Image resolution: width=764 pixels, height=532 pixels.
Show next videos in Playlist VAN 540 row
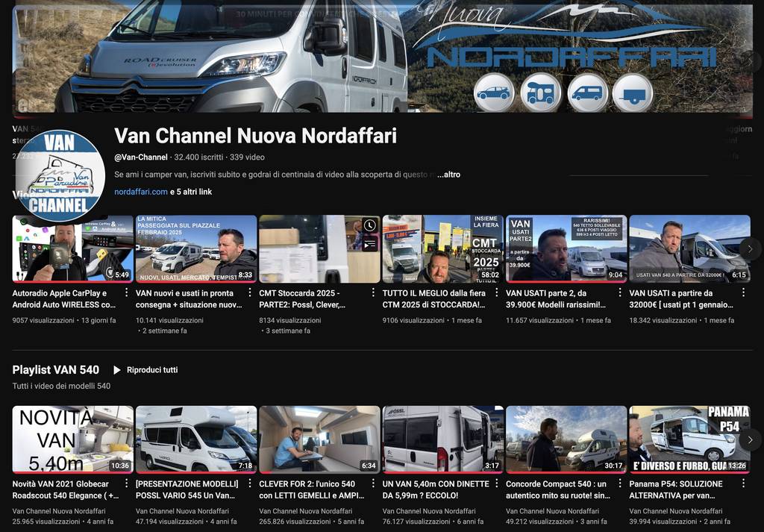(750, 439)
